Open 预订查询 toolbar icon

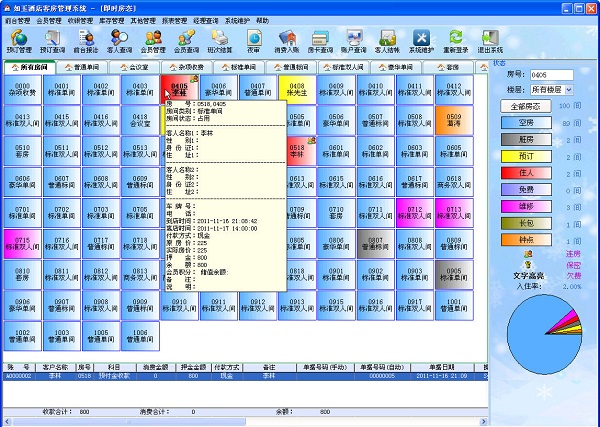pyautogui.click(x=52, y=41)
